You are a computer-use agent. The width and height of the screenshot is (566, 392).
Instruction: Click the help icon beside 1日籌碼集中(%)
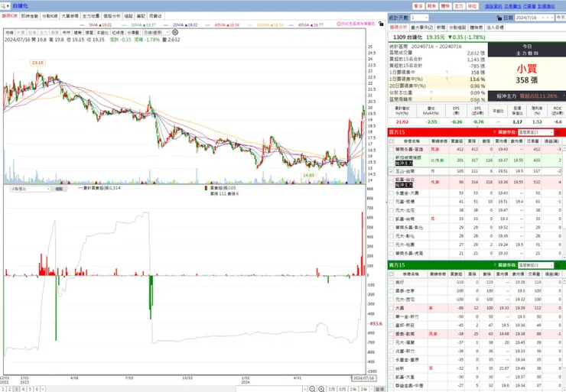click(447, 79)
